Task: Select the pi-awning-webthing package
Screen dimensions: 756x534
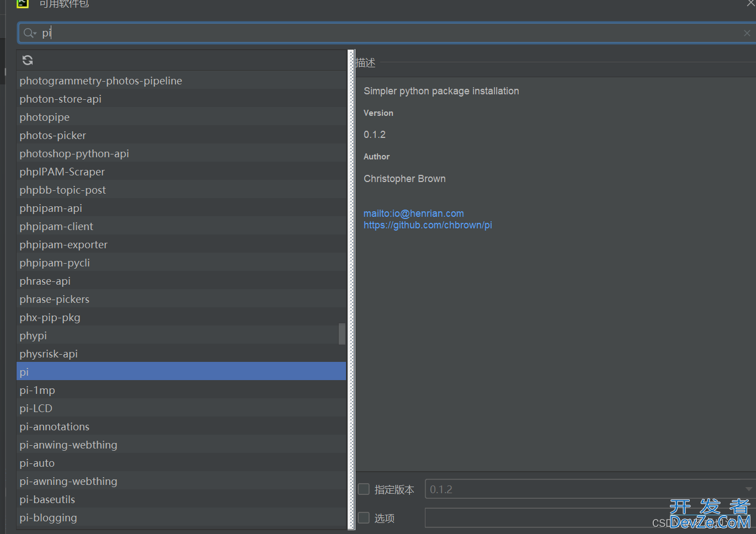Action: click(x=181, y=481)
